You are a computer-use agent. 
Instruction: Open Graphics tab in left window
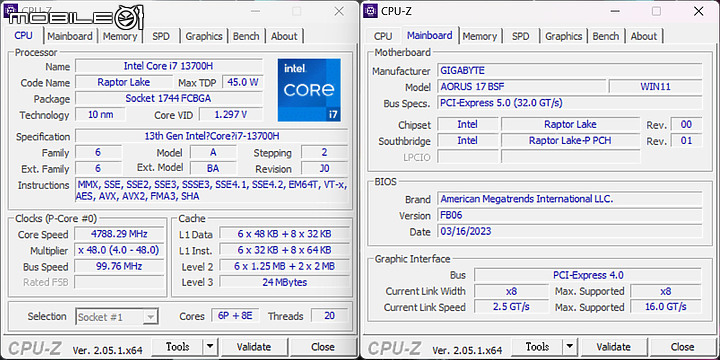tap(204, 36)
